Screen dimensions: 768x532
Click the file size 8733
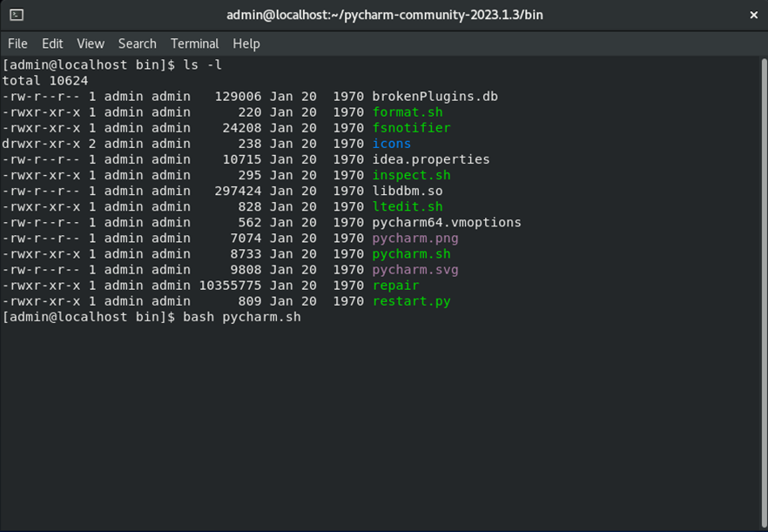pyautogui.click(x=246, y=253)
